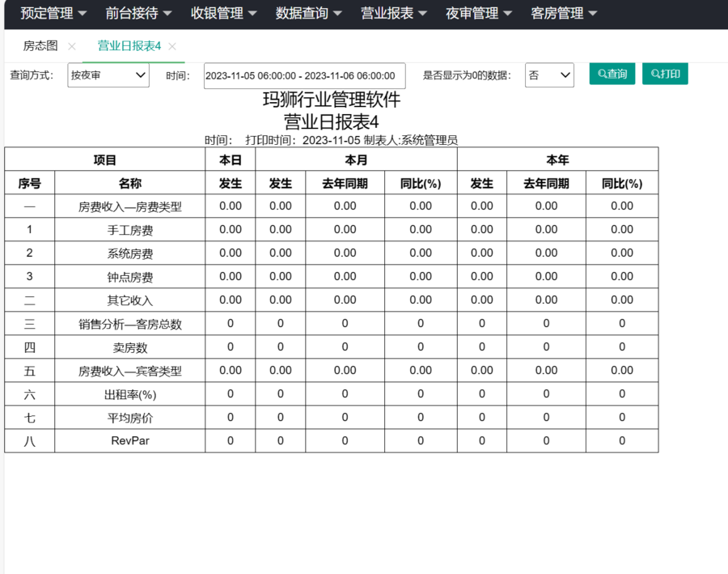Click the 制表人:系统管理员 text
Screen dimensions: 728x574
[x=410, y=140]
